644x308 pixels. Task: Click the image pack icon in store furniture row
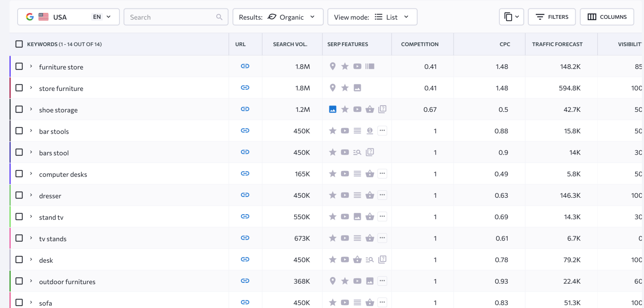tap(357, 88)
